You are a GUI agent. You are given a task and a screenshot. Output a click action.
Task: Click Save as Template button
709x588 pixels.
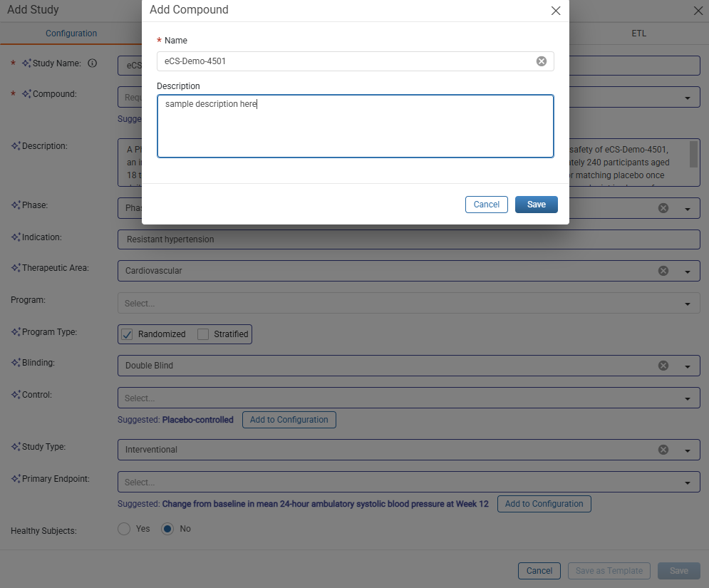(x=609, y=571)
